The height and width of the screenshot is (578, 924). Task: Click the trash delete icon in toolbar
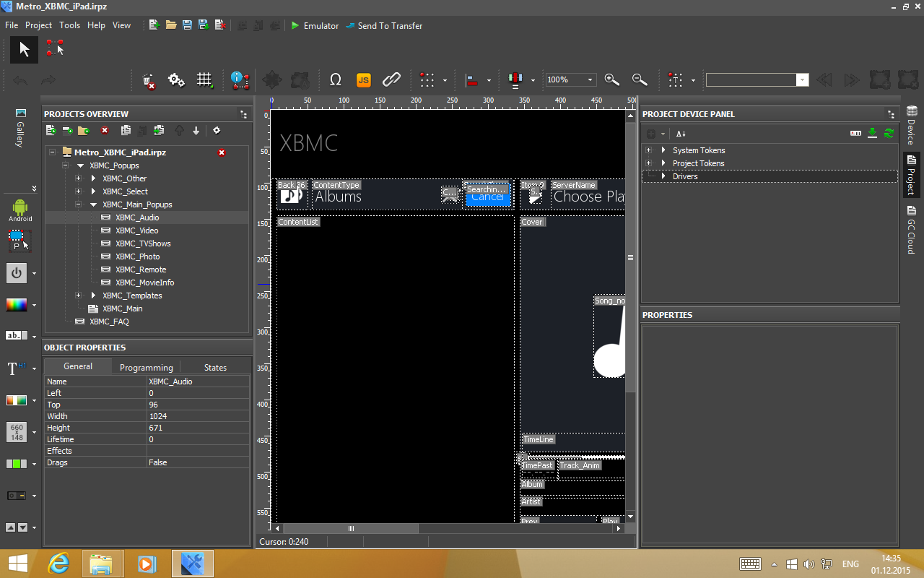coord(149,80)
